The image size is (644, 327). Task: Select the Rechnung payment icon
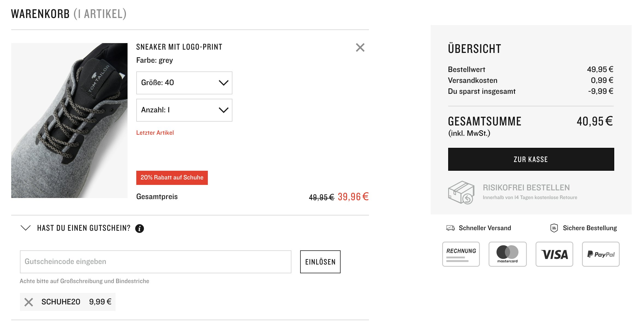[461, 254]
